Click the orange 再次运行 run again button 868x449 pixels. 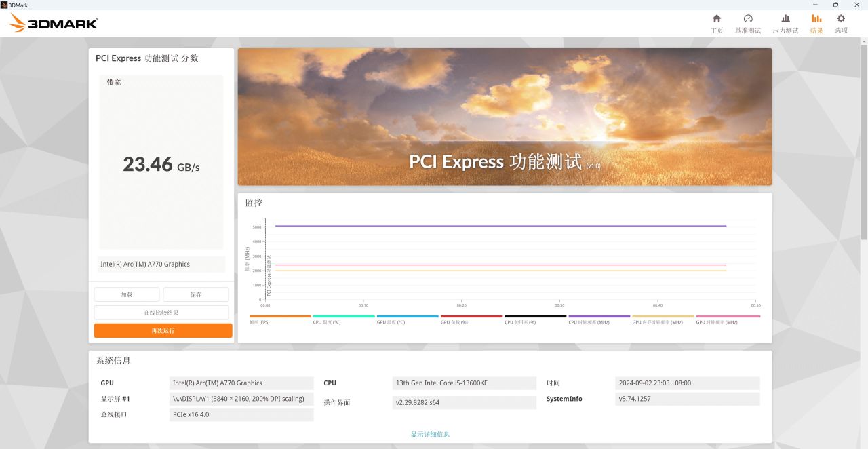[x=163, y=330]
